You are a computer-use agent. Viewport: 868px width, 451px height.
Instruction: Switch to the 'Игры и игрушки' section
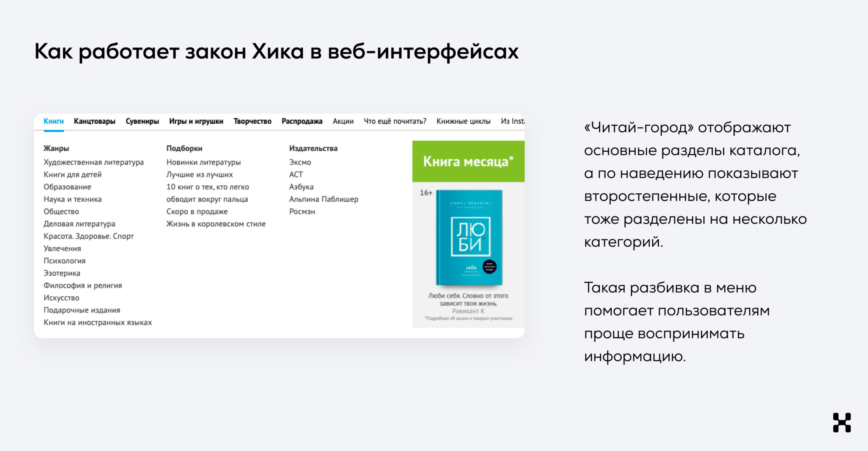(x=197, y=121)
